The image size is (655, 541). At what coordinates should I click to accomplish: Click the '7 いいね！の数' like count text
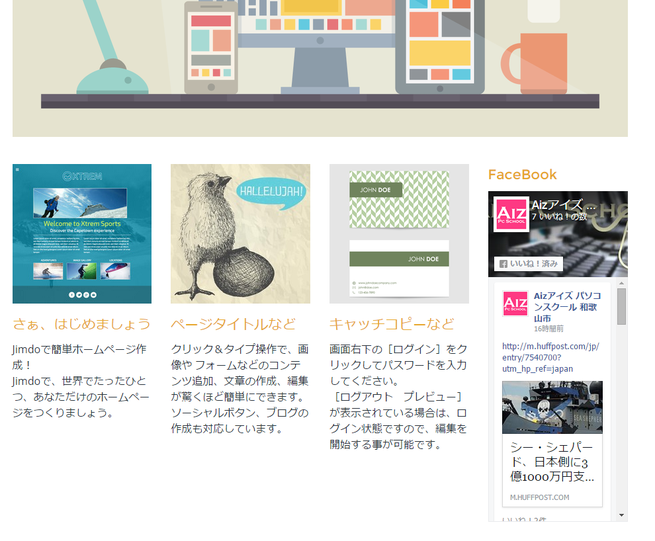click(x=559, y=217)
